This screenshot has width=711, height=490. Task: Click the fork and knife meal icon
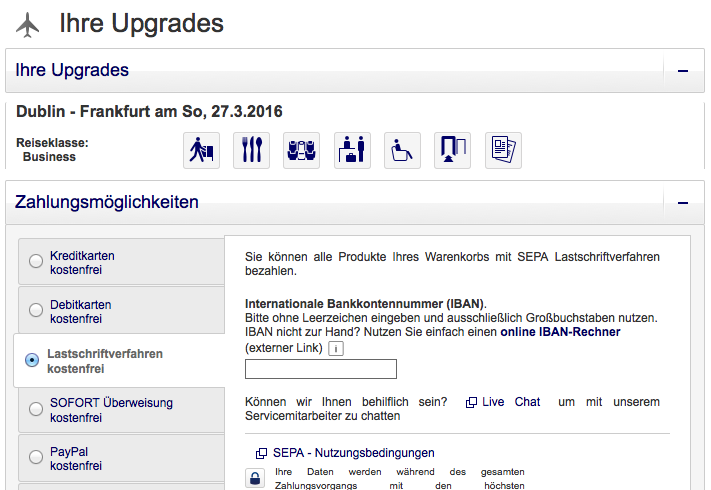point(251,150)
